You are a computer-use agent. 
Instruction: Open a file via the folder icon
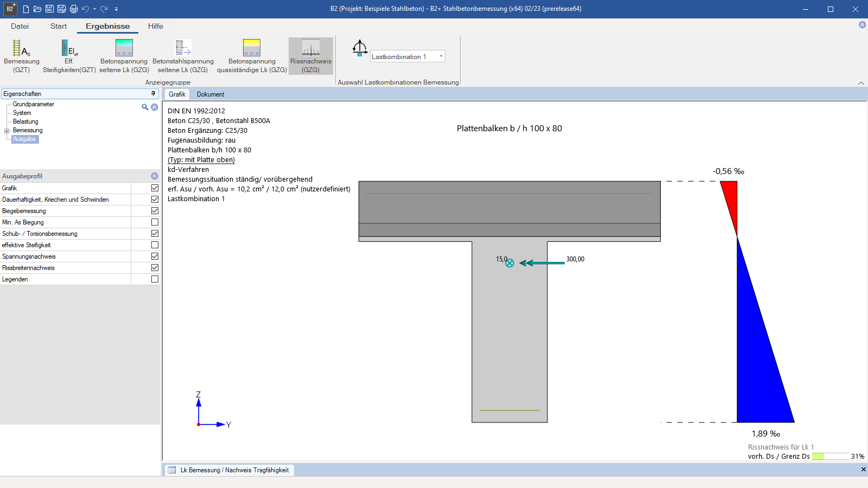pyautogui.click(x=37, y=9)
